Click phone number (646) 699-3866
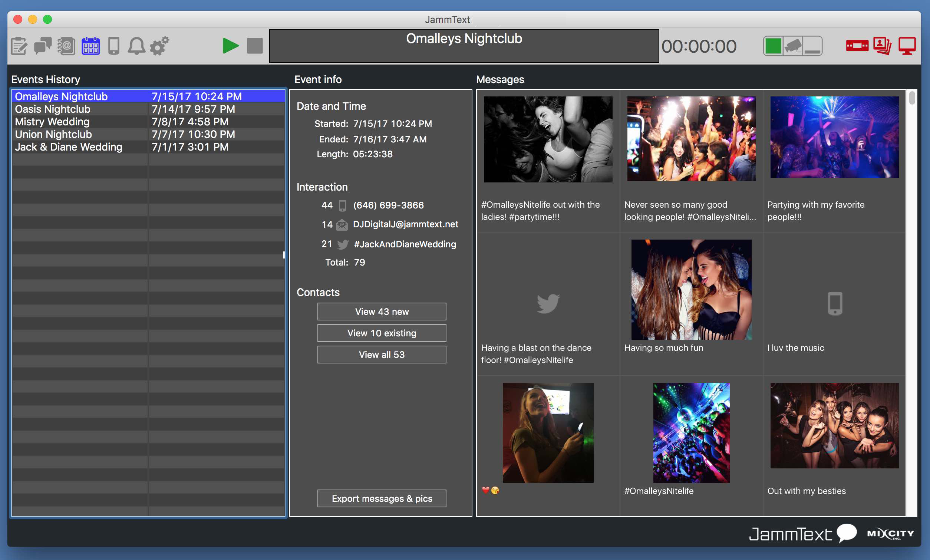The width and height of the screenshot is (930, 560). [388, 205]
